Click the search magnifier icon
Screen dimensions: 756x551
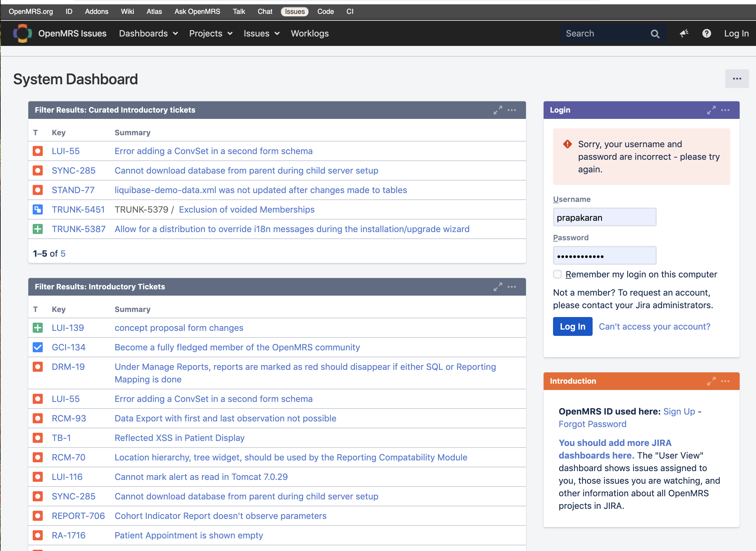[x=655, y=34]
